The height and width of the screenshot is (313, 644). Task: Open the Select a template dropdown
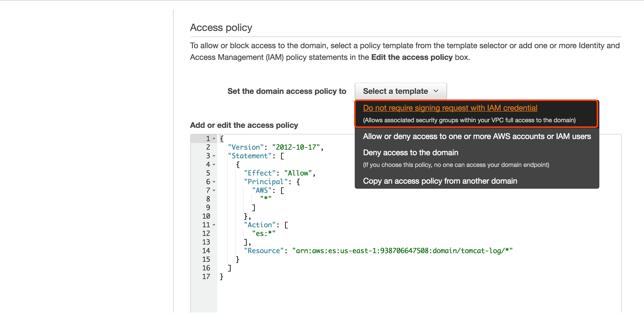click(400, 91)
